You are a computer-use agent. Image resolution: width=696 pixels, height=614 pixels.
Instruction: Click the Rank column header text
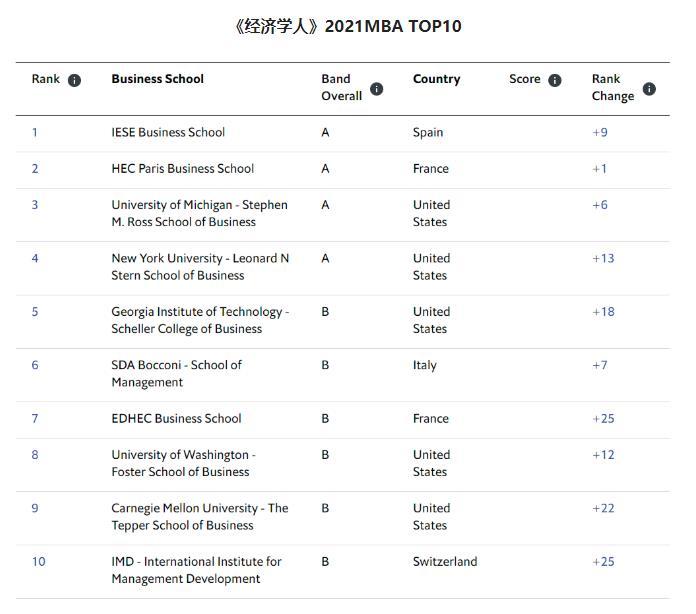point(46,79)
